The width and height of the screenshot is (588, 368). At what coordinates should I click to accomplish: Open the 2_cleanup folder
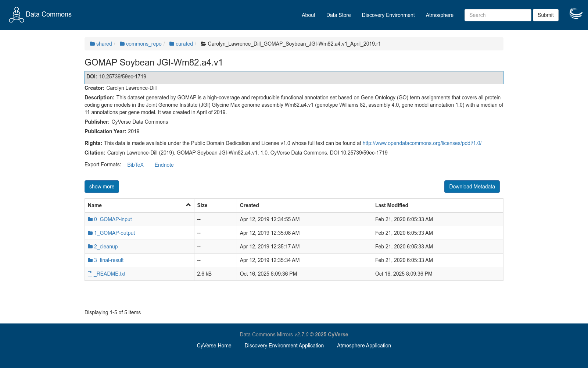pos(106,247)
